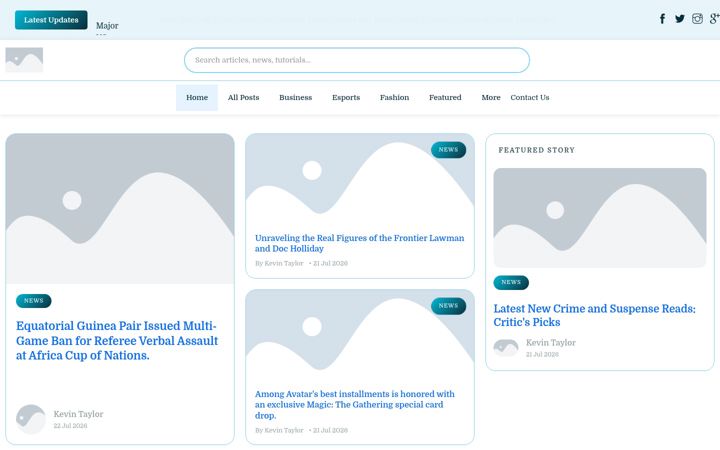Open the Google Plus social icon
The height and width of the screenshot is (450, 720).
click(714, 19)
